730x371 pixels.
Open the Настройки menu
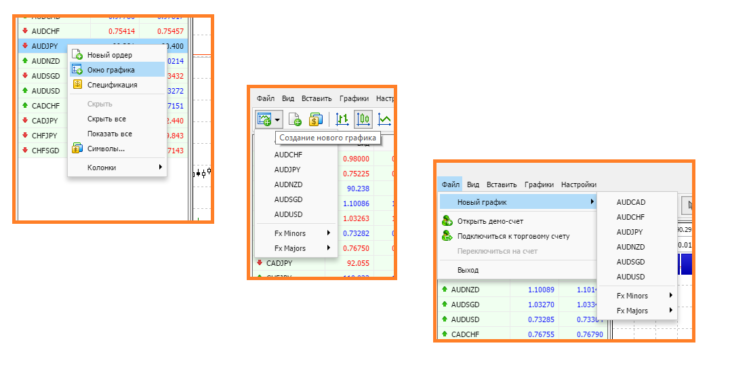tap(578, 184)
